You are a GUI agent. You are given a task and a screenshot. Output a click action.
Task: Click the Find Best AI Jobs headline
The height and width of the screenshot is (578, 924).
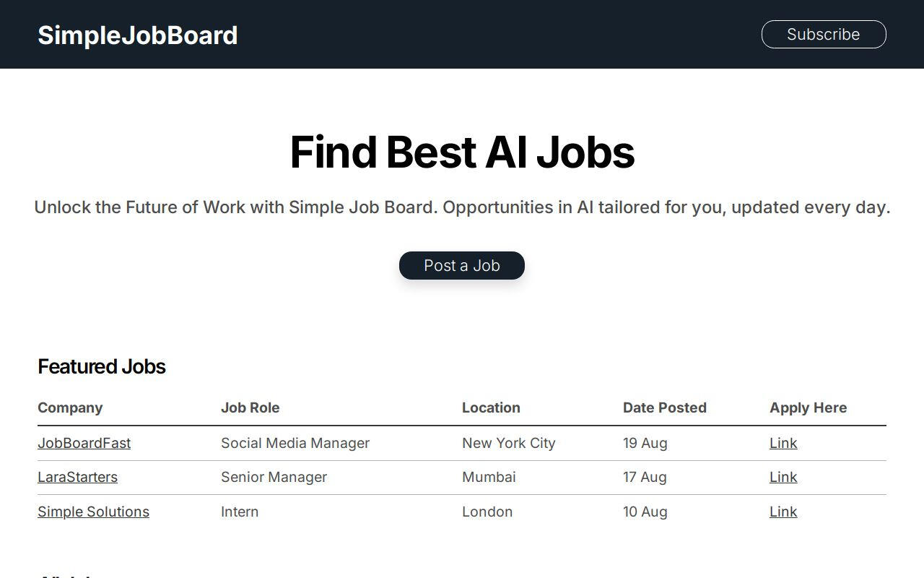462,152
